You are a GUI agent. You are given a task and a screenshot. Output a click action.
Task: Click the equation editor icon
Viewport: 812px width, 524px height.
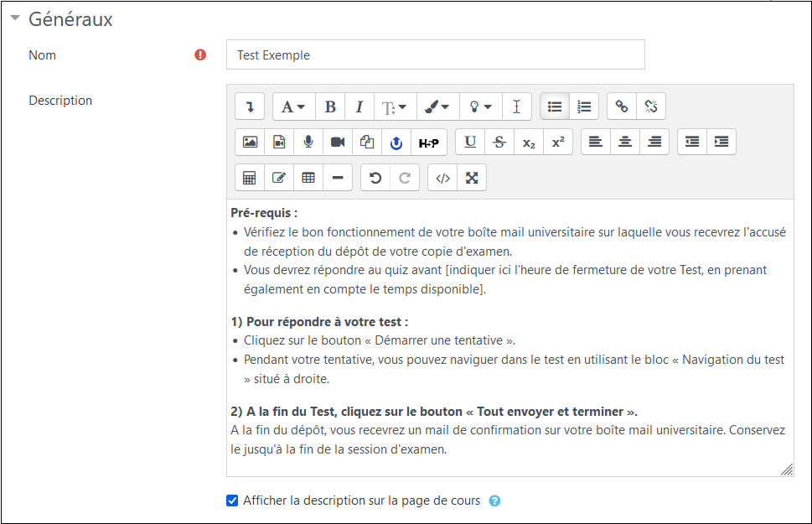click(249, 177)
